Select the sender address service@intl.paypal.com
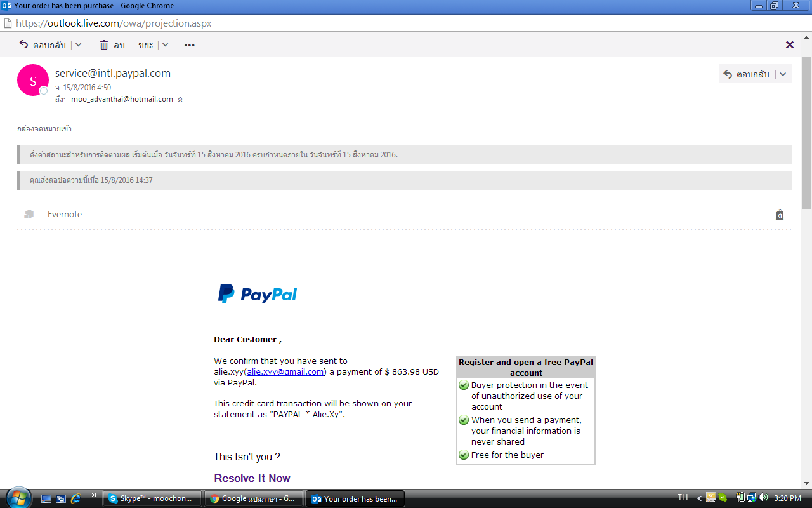This screenshot has height=508, width=812. [113, 73]
